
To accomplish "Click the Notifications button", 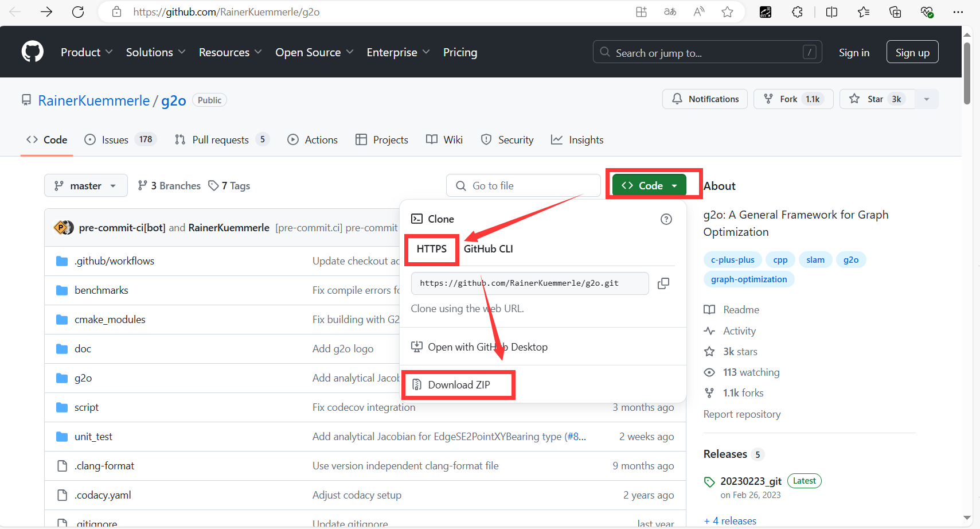I will [x=705, y=99].
